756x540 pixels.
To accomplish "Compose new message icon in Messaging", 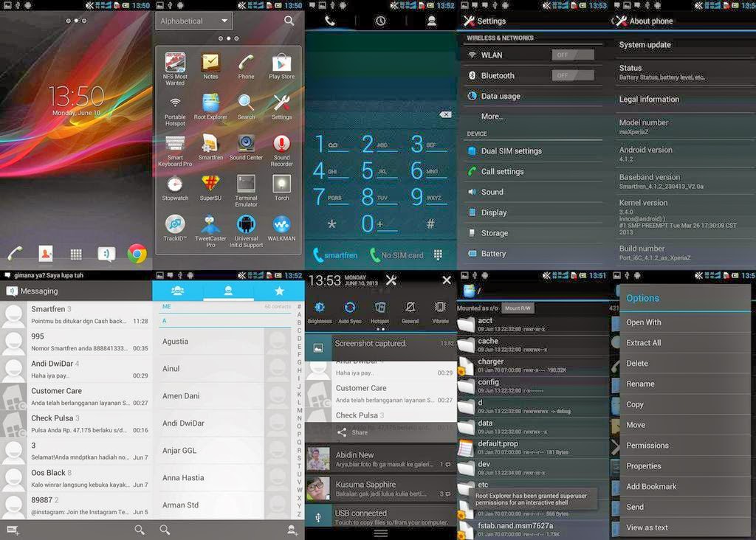I will tap(13, 530).
